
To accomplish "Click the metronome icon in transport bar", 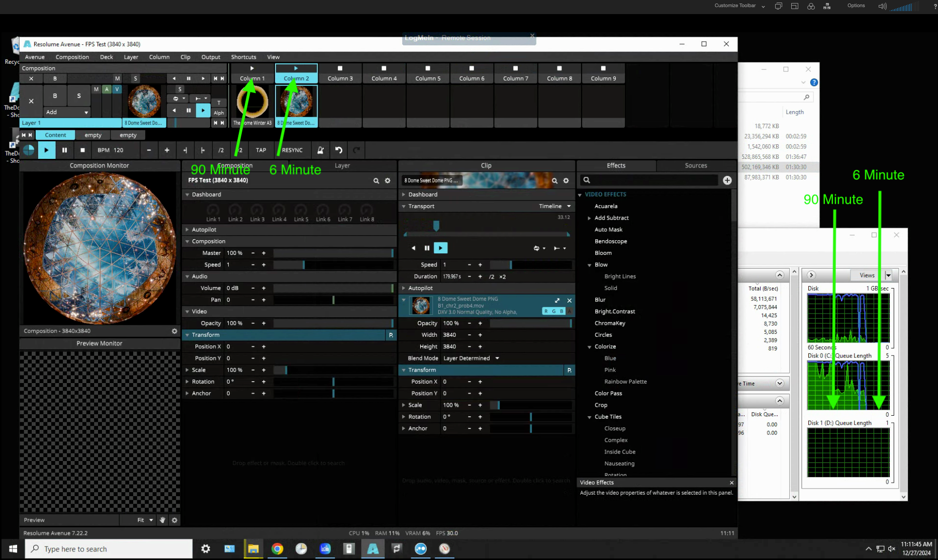I will (320, 150).
